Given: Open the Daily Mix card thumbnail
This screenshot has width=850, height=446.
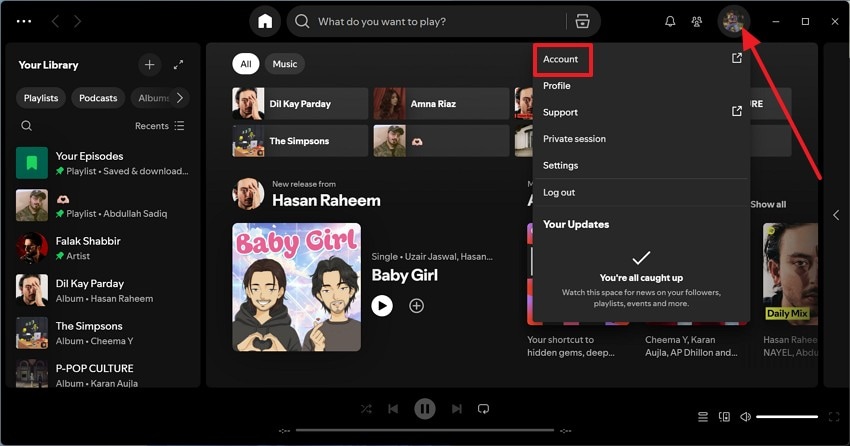Looking at the screenshot, I should pos(790,274).
